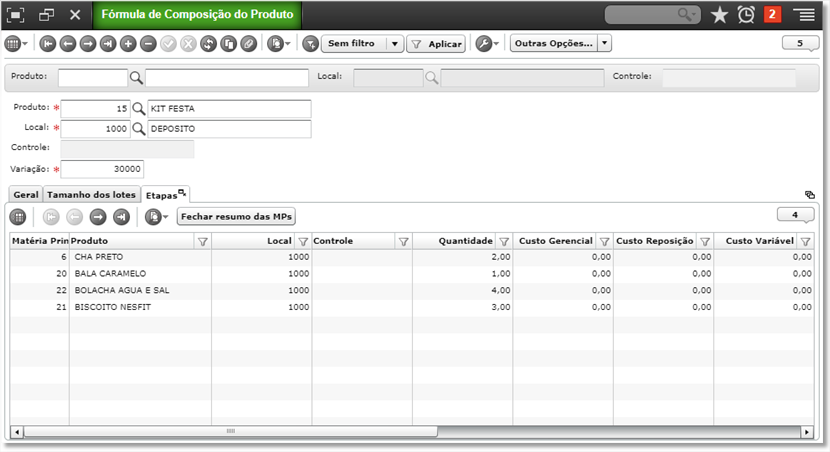Remove record with minus icon
Screen dimensions: 830x452
tap(148, 44)
